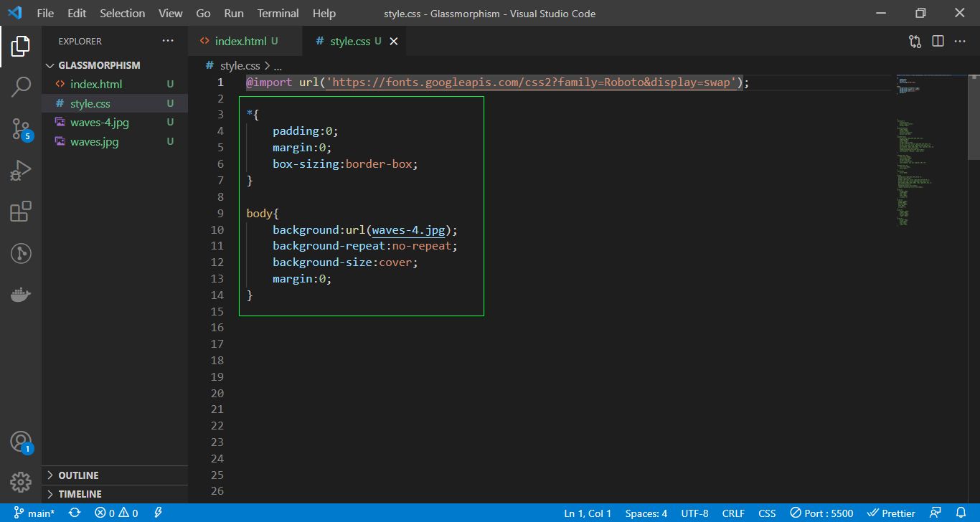Open the Git Graph icon in activity bar
Viewport: 980px width, 522px height.
[x=21, y=253]
